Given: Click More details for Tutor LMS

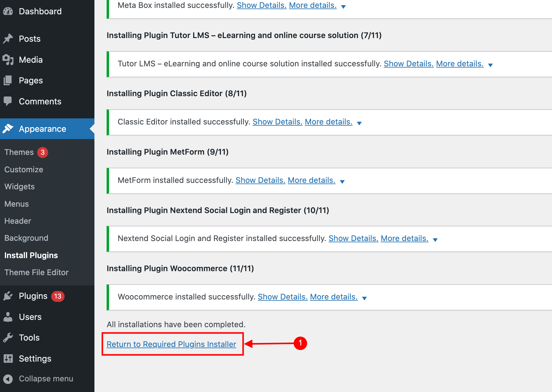Looking at the screenshot, I should 460,64.
